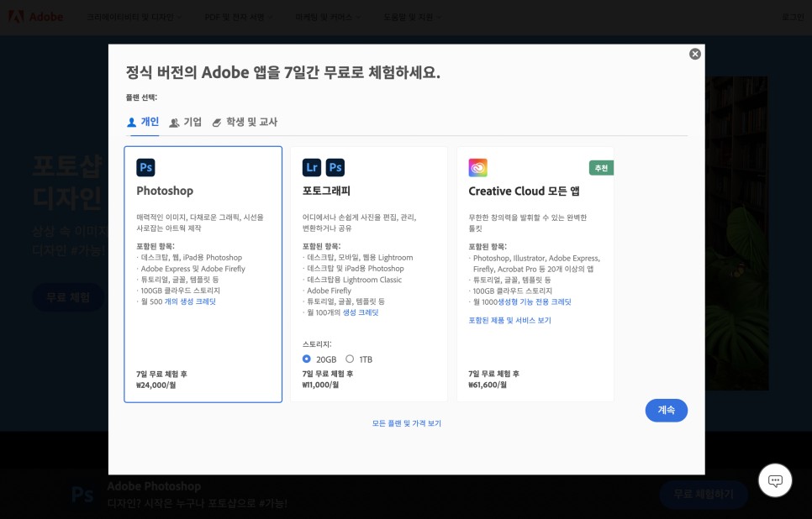Open 생성 크레딧 link on Photoshop card
Screen dimensions: 812x519
(190, 301)
